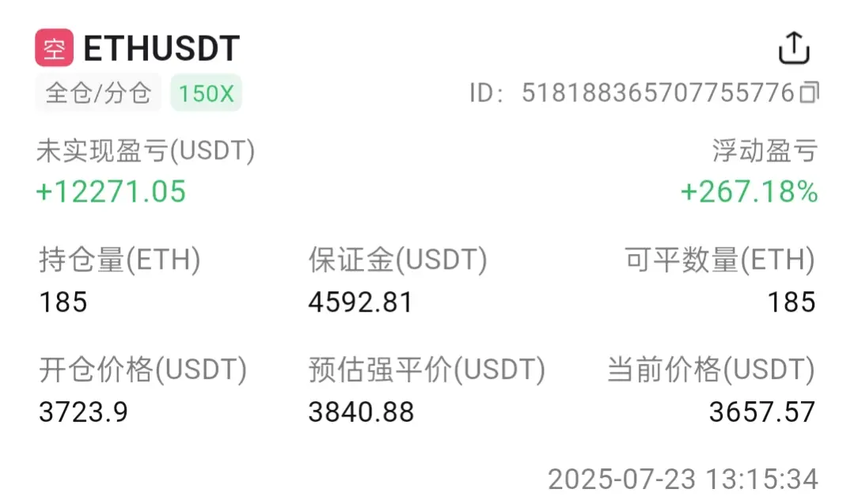The image size is (854, 504).
Task: Click the timestamp 2025-07-23 13:15:34
Action: click(683, 479)
